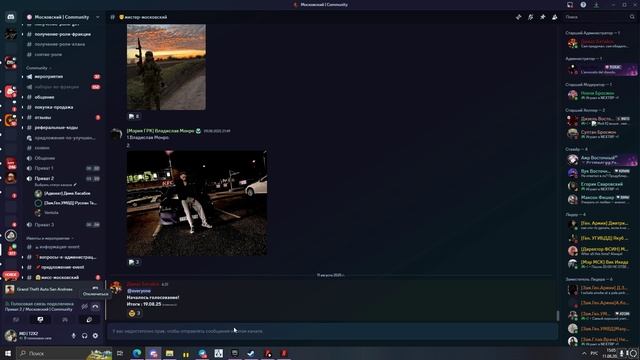This screenshot has width=640, height=360.
Task: Open получение-роли-фракции channel
Action: coord(62,34)
